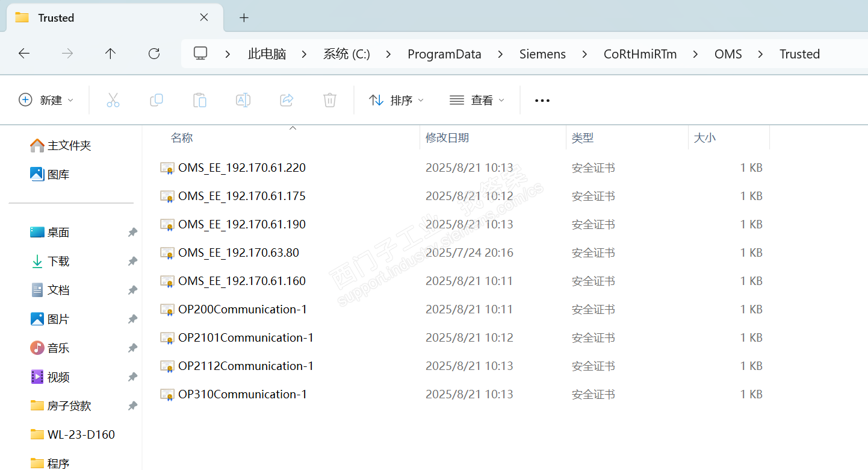
Task: Open the three-dot more options menu
Action: pyautogui.click(x=542, y=101)
